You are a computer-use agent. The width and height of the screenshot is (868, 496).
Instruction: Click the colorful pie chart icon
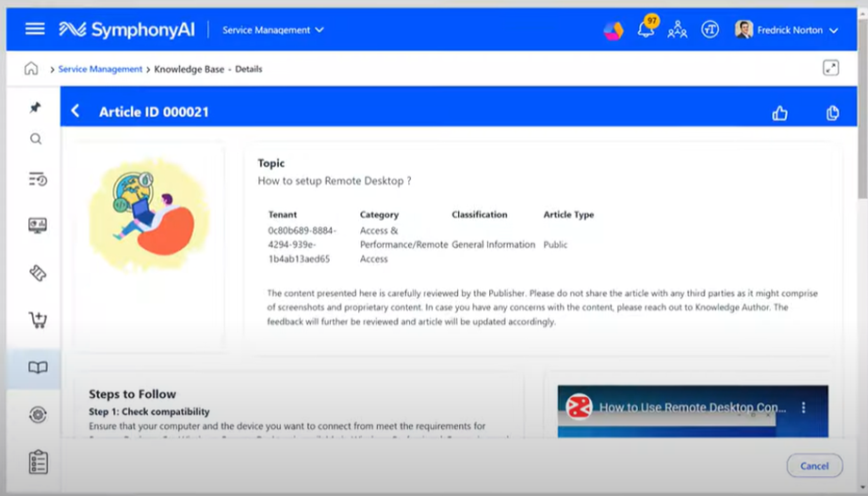[x=614, y=30]
